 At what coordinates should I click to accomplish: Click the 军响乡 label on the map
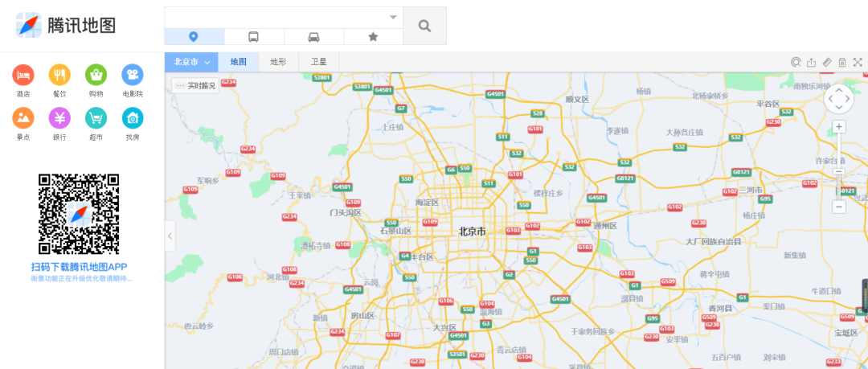(x=208, y=181)
